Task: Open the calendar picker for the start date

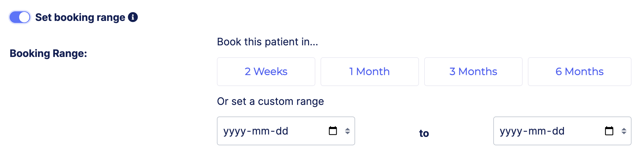Action: tap(333, 131)
